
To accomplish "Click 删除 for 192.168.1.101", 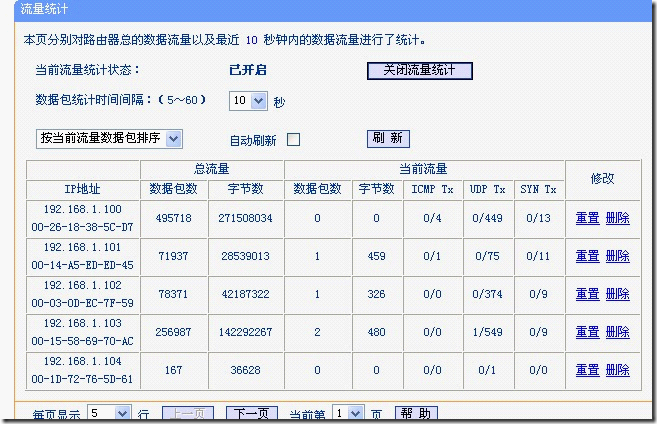I will click(x=618, y=256).
